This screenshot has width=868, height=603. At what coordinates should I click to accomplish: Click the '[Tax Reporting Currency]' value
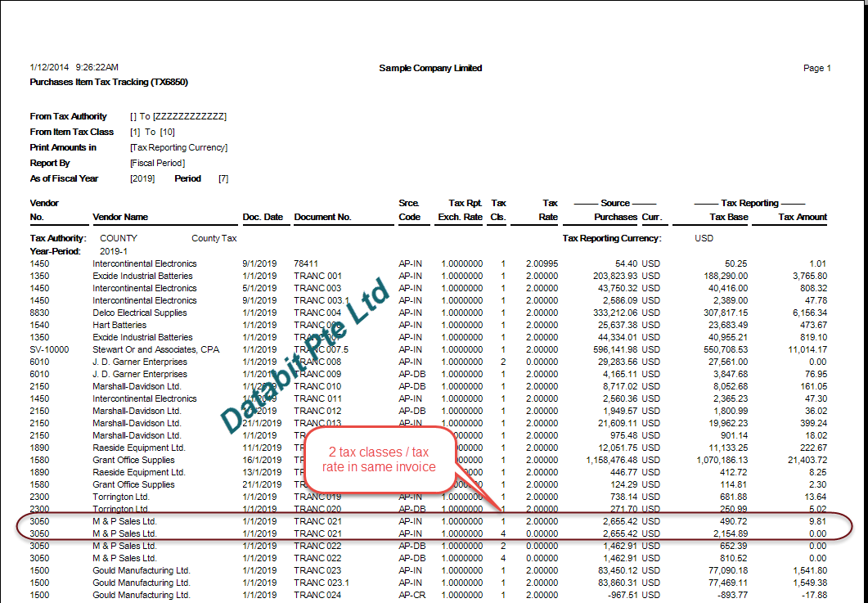(x=179, y=147)
